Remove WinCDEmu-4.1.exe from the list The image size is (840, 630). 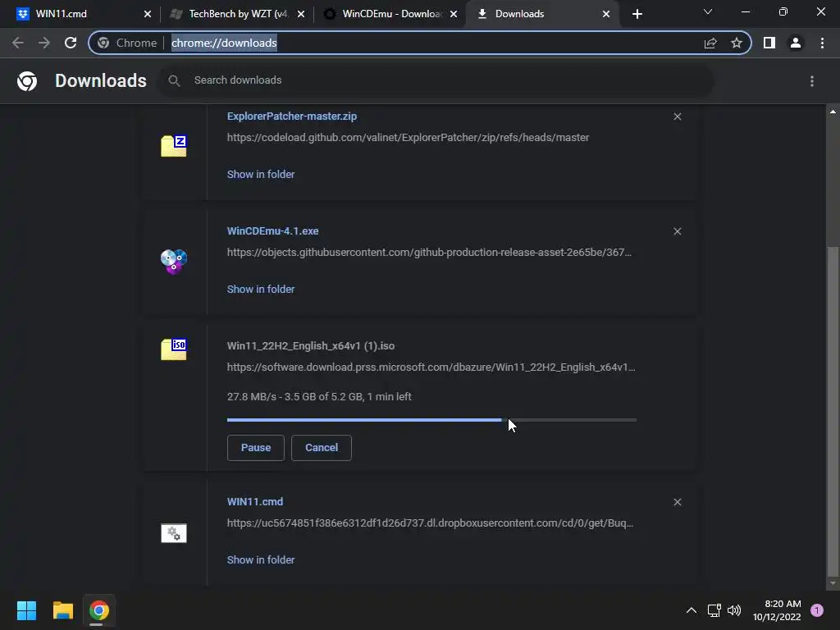[x=677, y=231]
